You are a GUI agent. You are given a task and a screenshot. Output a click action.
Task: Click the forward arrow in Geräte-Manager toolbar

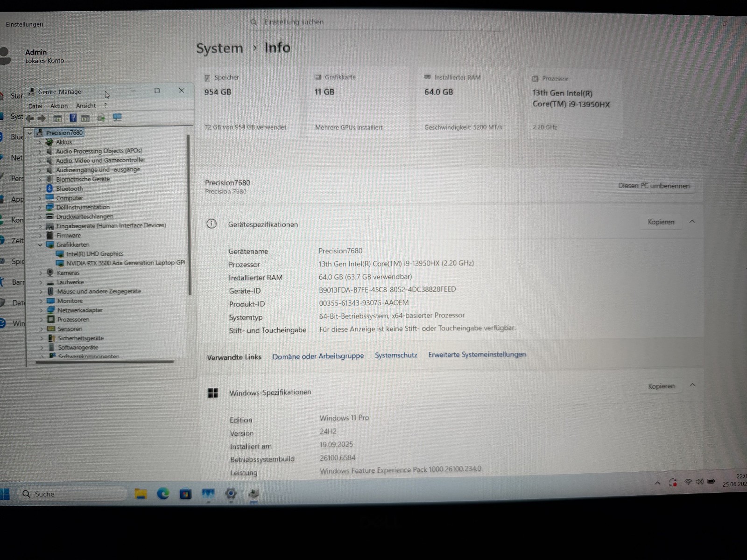(42, 118)
